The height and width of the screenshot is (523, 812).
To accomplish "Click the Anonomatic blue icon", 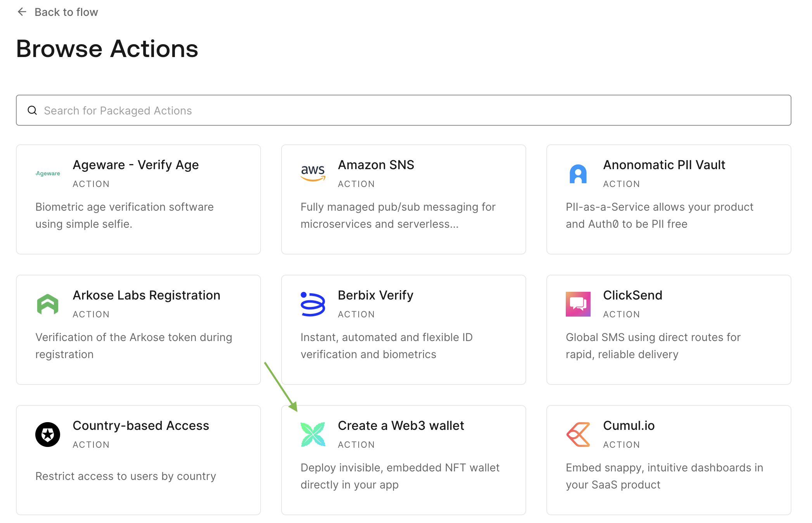I will coord(578,174).
